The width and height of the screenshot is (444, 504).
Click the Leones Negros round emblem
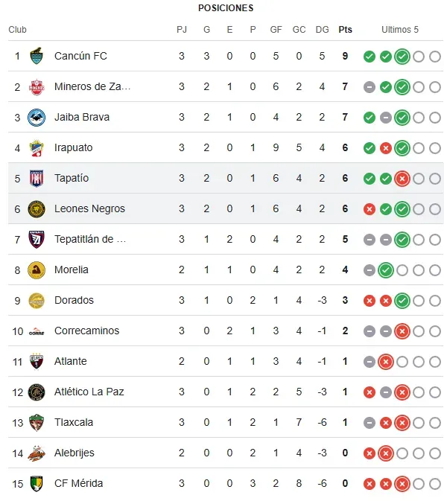(x=37, y=209)
